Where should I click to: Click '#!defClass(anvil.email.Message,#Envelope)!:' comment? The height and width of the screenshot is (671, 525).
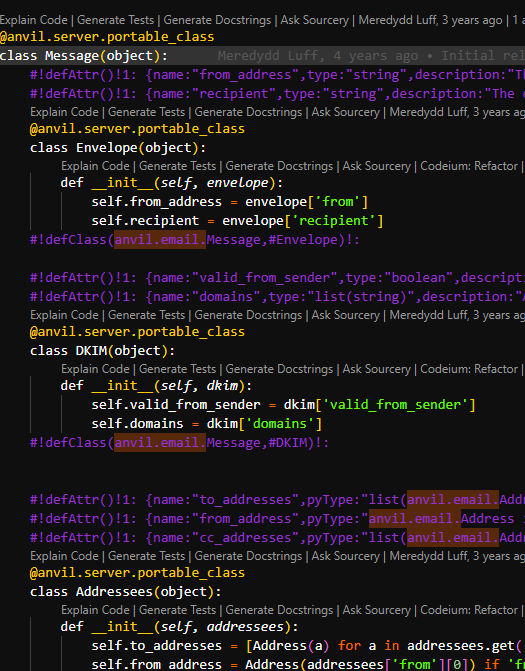click(195, 240)
